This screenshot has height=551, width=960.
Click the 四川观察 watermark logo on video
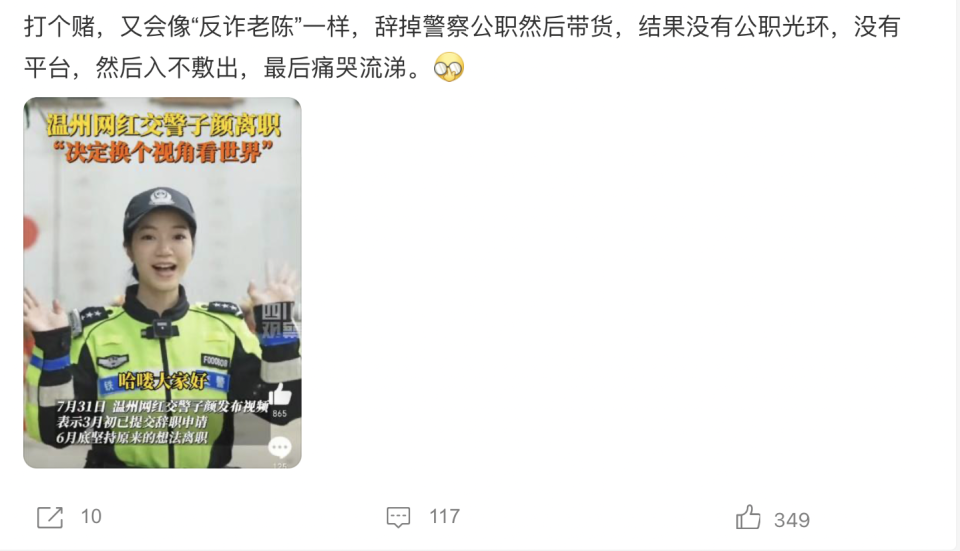point(280,320)
